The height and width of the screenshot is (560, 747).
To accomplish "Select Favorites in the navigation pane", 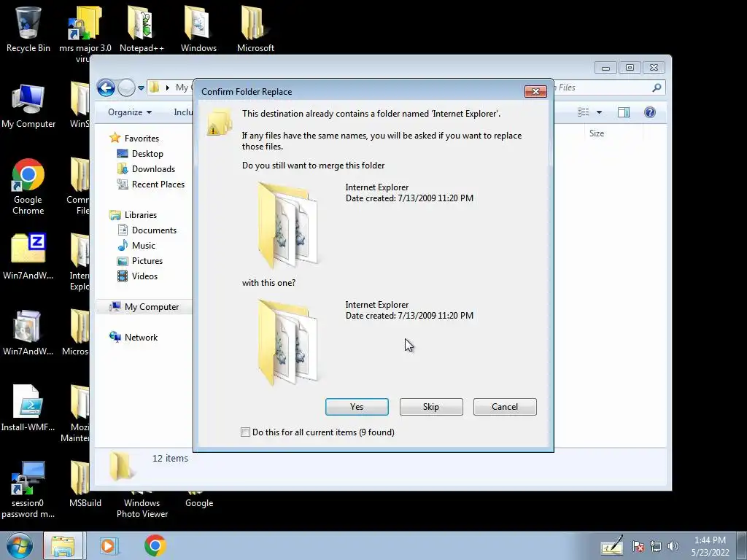I will point(142,138).
